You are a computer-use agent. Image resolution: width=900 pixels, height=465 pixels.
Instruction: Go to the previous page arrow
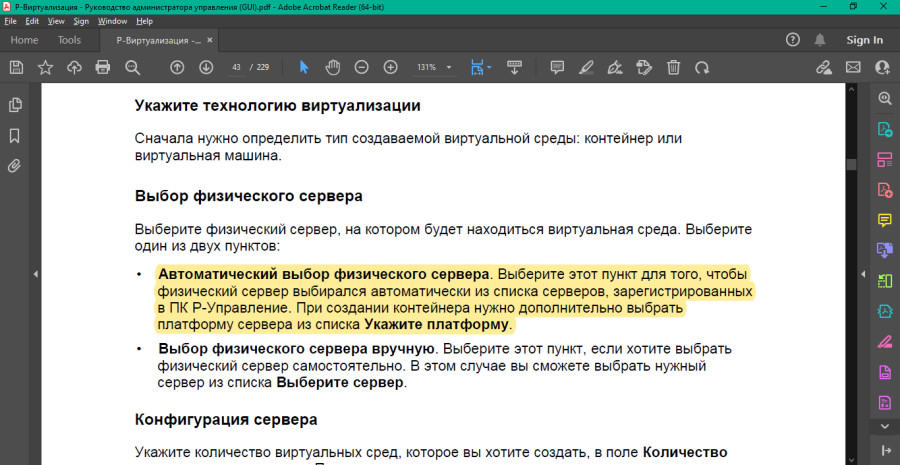tap(177, 67)
